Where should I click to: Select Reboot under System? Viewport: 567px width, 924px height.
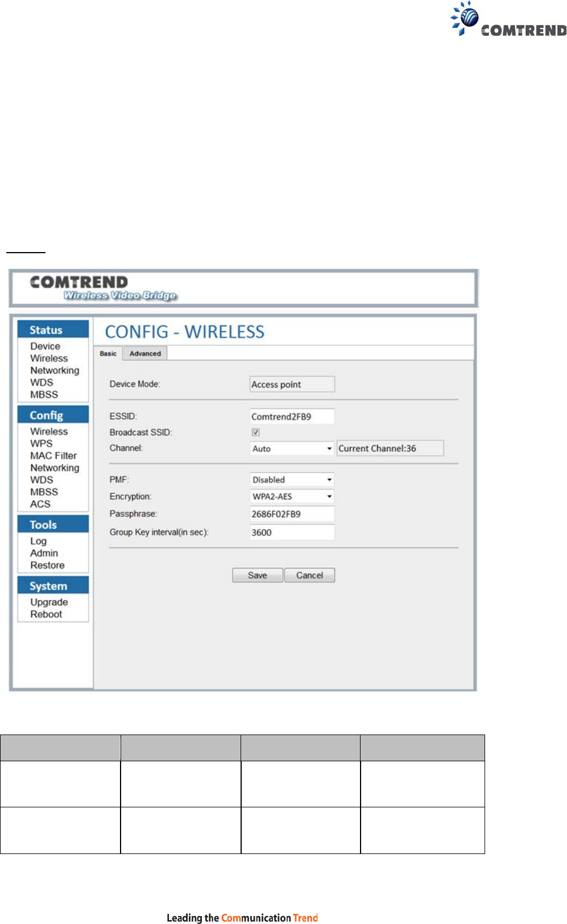point(46,614)
